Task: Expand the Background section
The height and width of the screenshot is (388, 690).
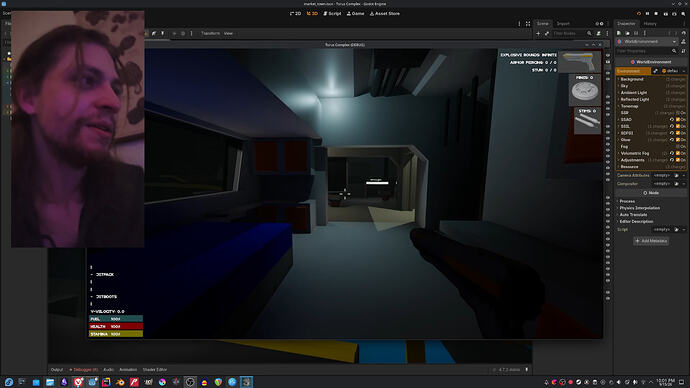Action: [631, 79]
